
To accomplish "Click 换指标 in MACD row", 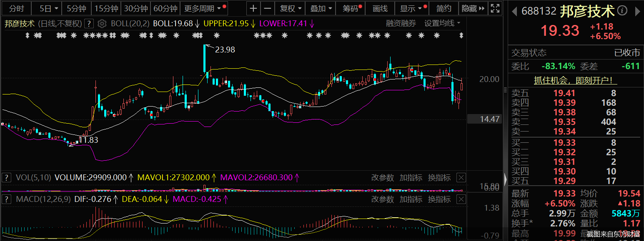I will click(439, 199).
